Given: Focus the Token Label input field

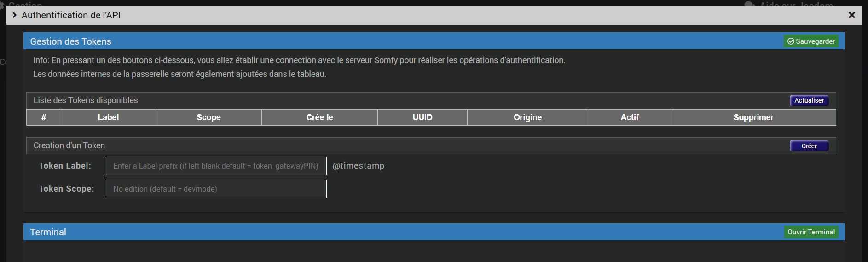Looking at the screenshot, I should pyautogui.click(x=216, y=166).
